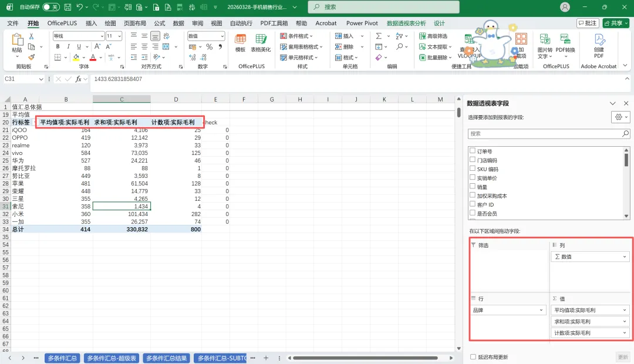Click the 批注 comments button
Viewport: 634px width, 364px height.
click(588, 23)
